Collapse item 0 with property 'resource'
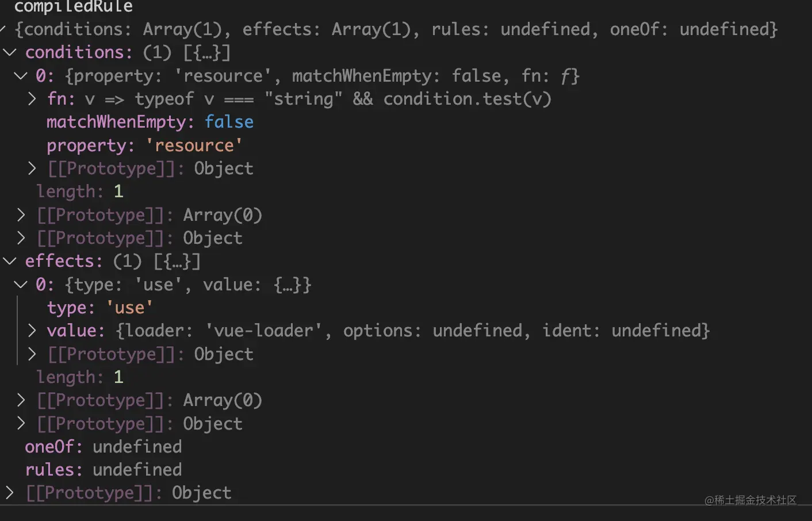The width and height of the screenshot is (812, 521). click(21, 76)
